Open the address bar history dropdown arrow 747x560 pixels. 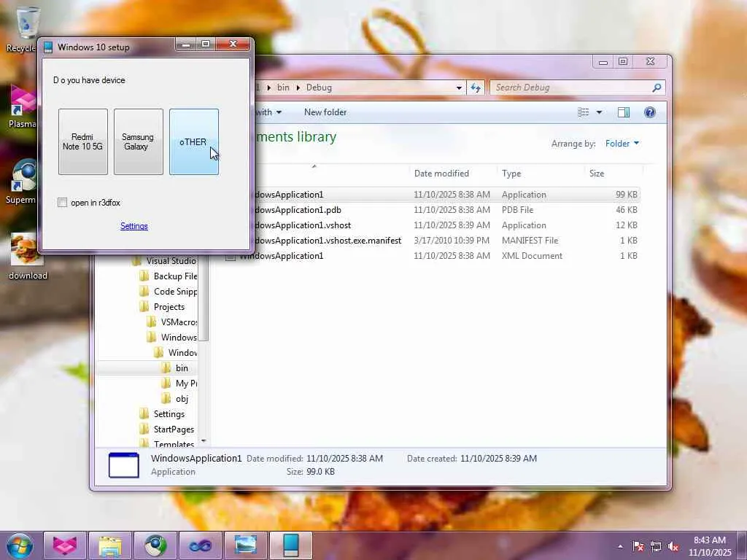click(x=459, y=87)
